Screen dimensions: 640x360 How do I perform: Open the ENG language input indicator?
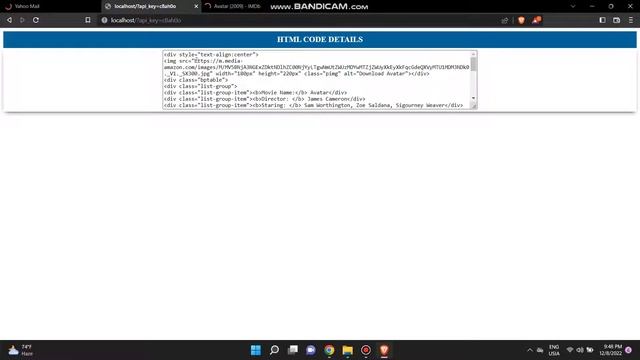(554, 350)
